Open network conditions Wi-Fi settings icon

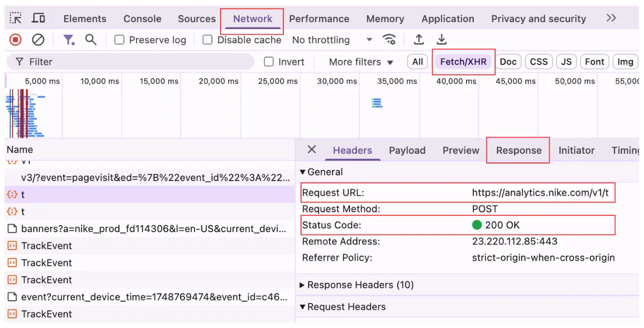(389, 39)
